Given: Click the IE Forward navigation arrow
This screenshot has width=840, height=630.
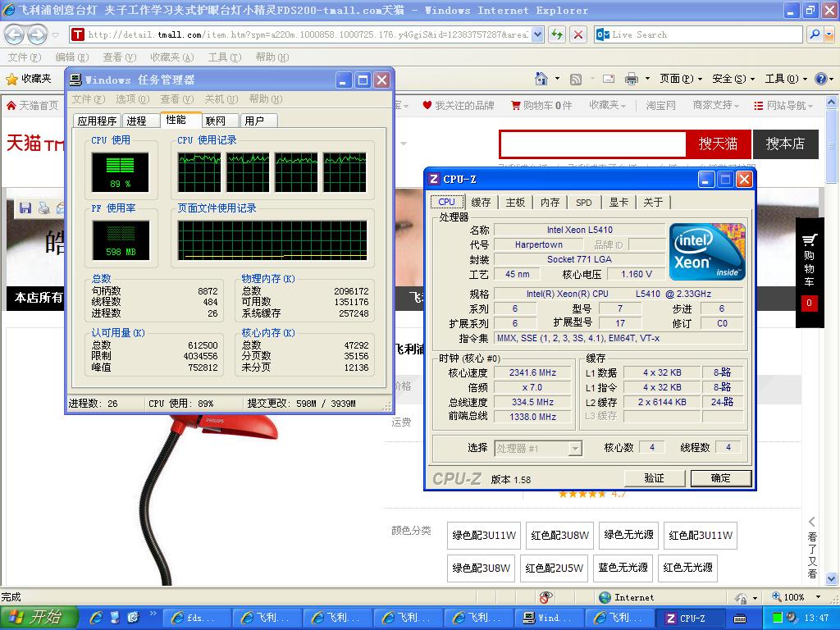Looking at the screenshot, I should coord(37,34).
